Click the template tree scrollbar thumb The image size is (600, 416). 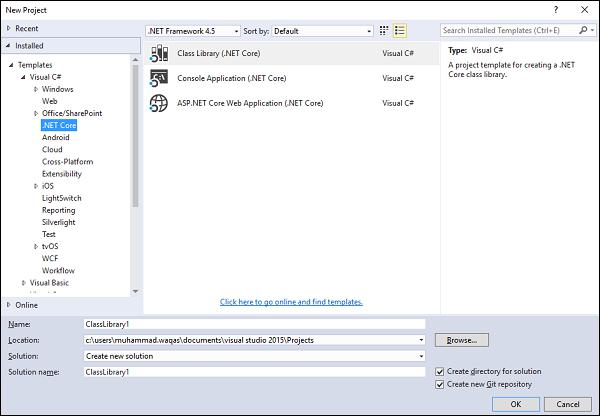135,136
